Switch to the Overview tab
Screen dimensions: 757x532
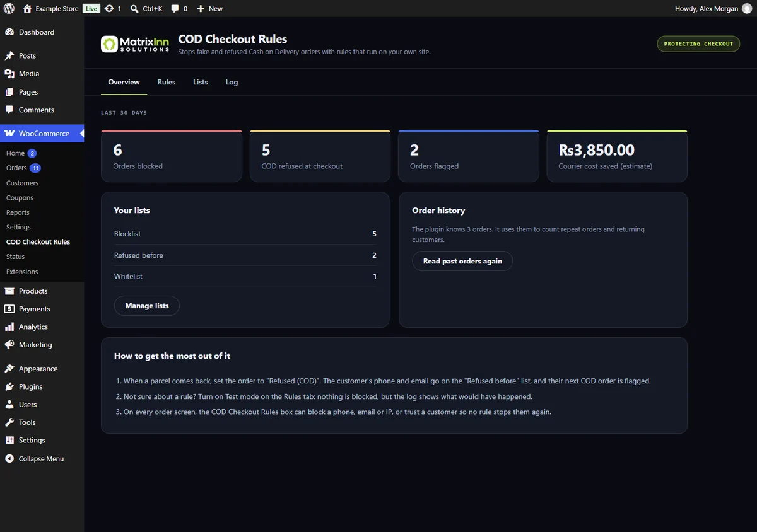point(124,82)
